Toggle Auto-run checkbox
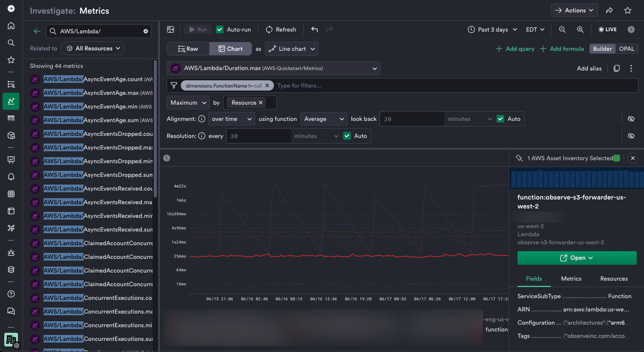This screenshot has height=352, width=644. click(x=220, y=29)
